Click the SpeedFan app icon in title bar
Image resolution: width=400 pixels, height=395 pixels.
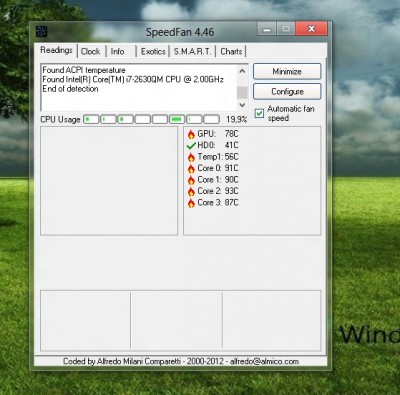(x=41, y=32)
